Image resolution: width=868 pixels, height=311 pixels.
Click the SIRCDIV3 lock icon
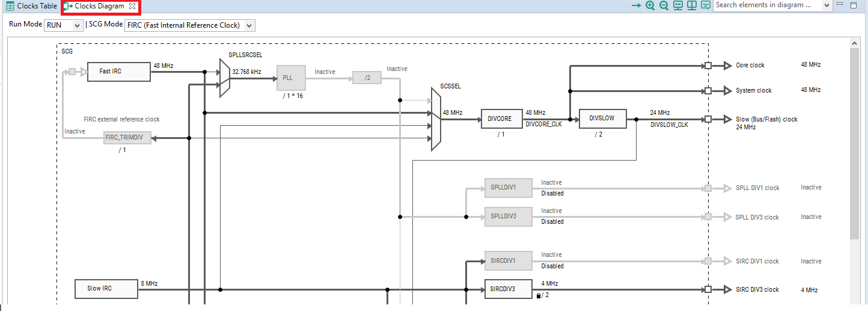(538, 295)
